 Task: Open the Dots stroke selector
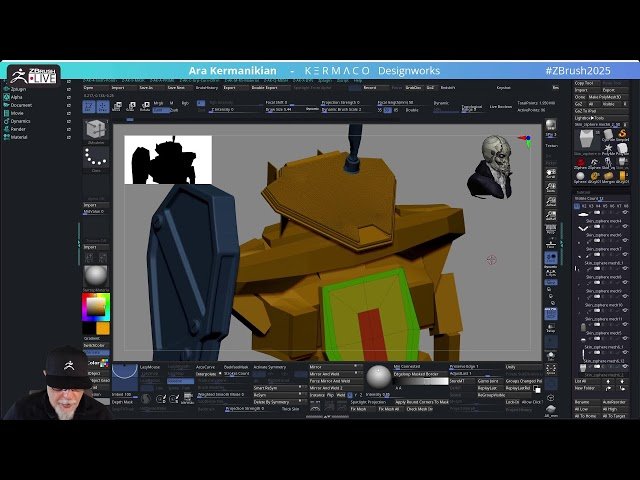(96, 159)
